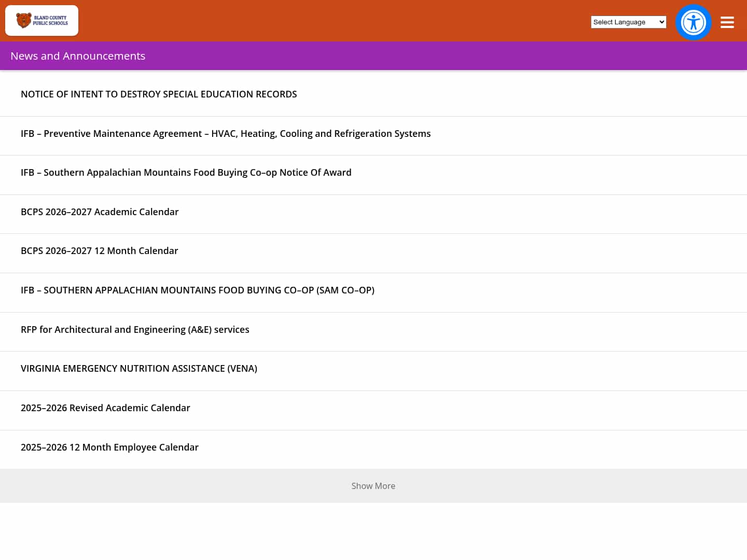This screenshot has height=560, width=747.
Task: Click the Bland County Public Schools logo
Action: coord(42,21)
